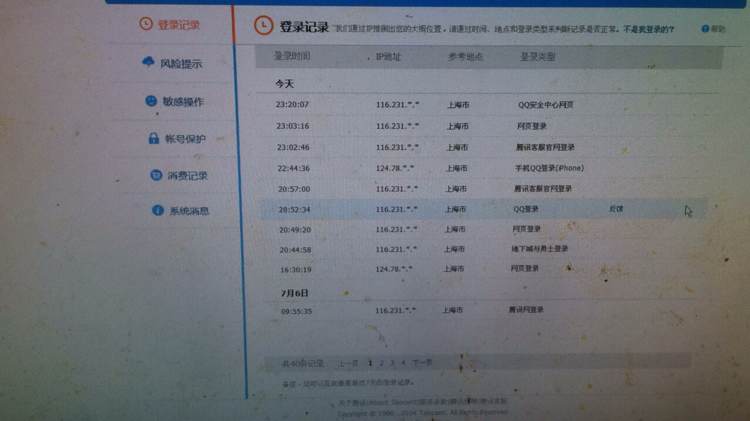Click the 今天 date group label
Screen dimensions: 750x421
285,84
